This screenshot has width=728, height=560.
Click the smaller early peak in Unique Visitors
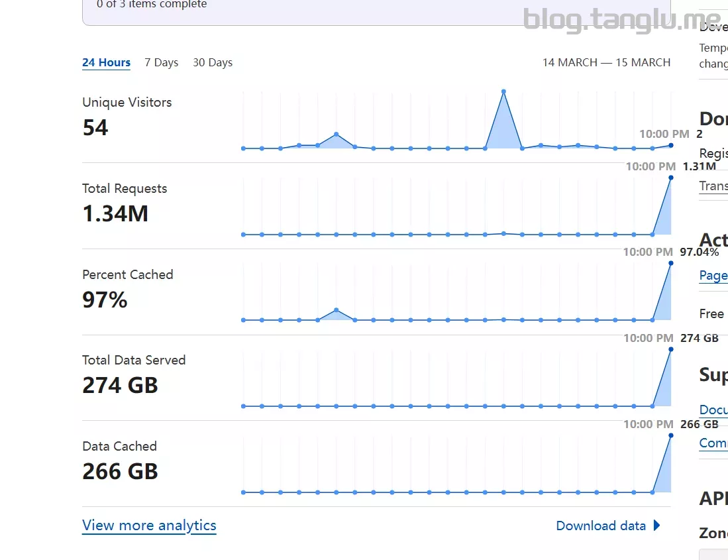pos(337,134)
